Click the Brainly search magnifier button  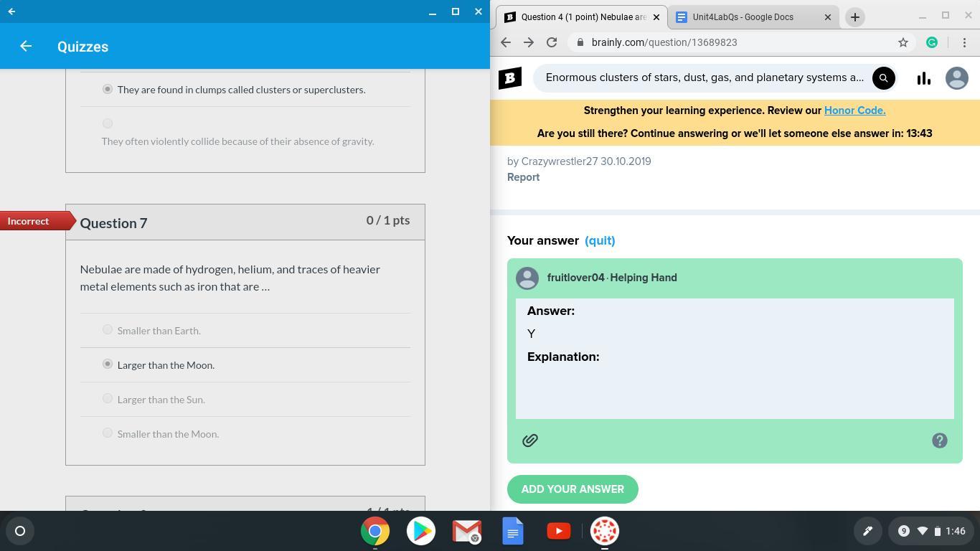click(x=884, y=77)
